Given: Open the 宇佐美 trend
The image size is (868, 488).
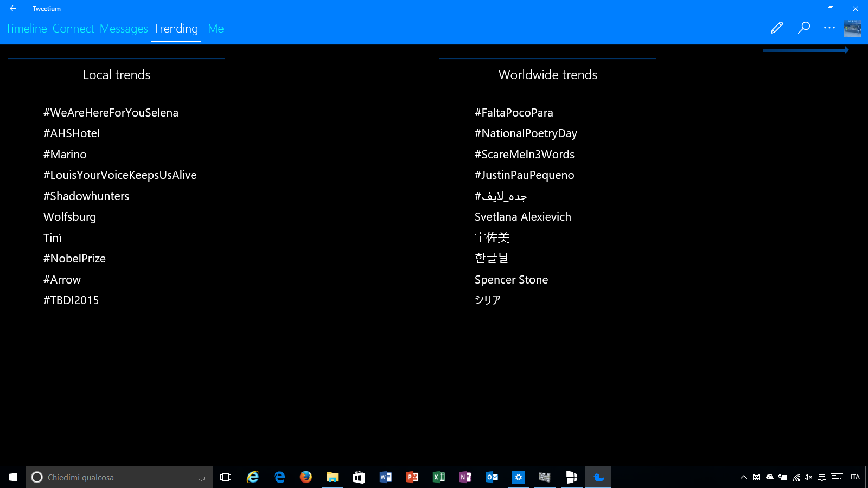Looking at the screenshot, I should click(492, 237).
